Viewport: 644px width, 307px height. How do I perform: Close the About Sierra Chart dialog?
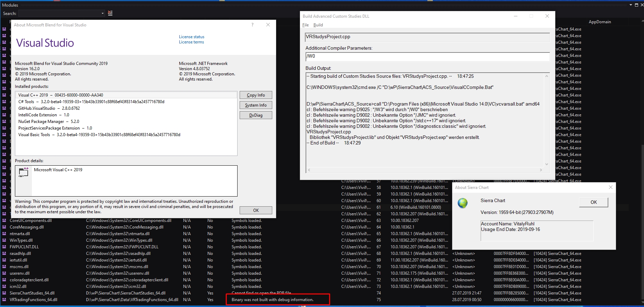click(x=611, y=187)
